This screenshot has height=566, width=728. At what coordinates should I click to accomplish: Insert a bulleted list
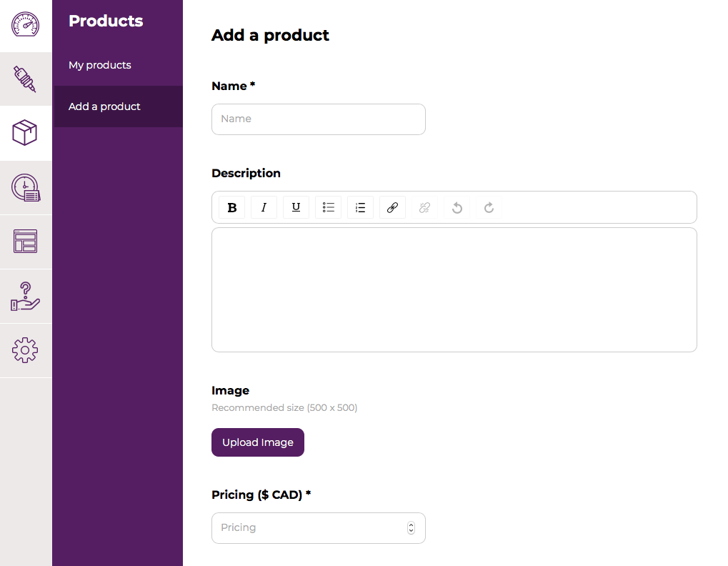(x=328, y=207)
